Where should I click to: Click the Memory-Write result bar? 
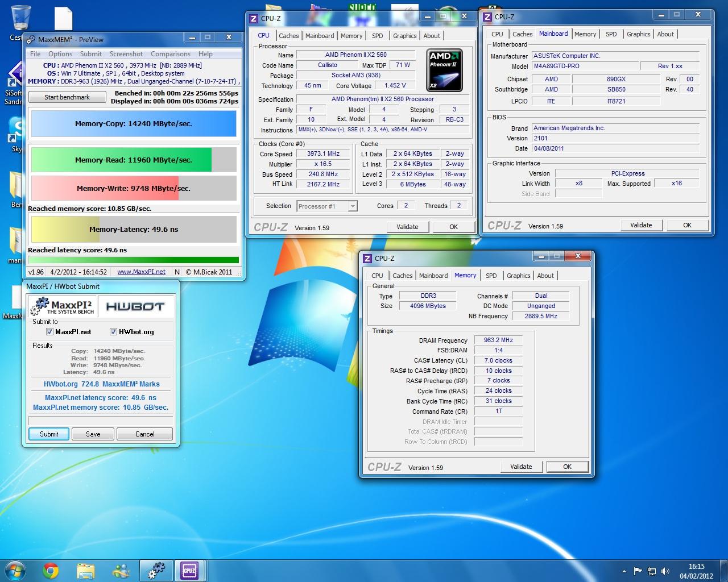coord(134,188)
